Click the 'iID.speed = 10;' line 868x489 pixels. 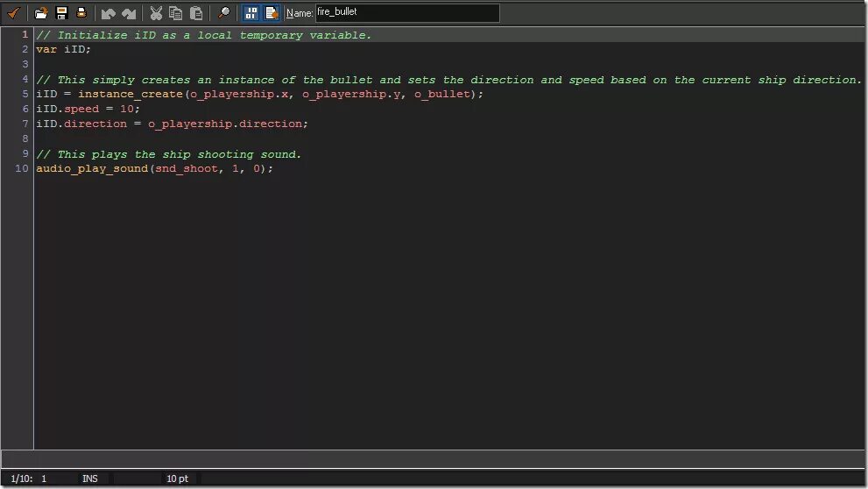88,109
